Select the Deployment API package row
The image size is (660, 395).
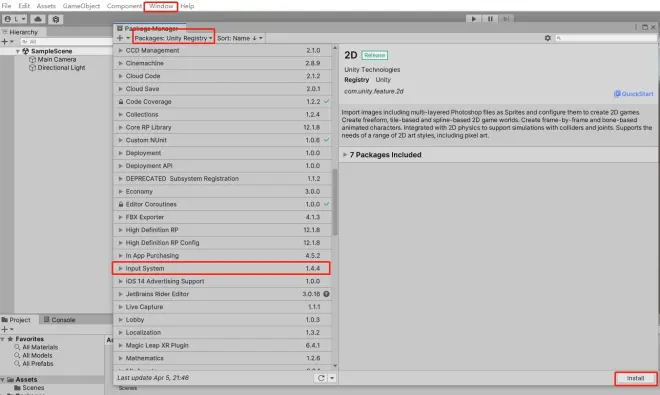[222, 165]
